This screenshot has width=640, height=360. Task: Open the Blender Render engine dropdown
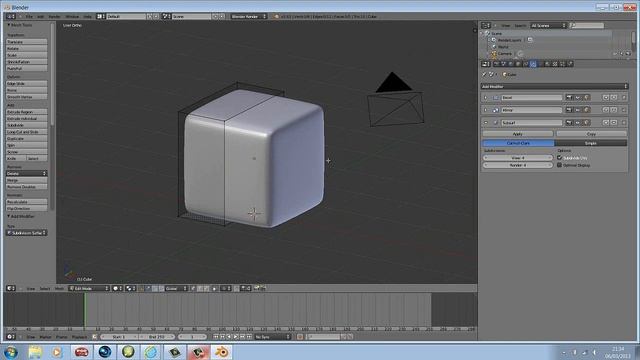pos(249,16)
